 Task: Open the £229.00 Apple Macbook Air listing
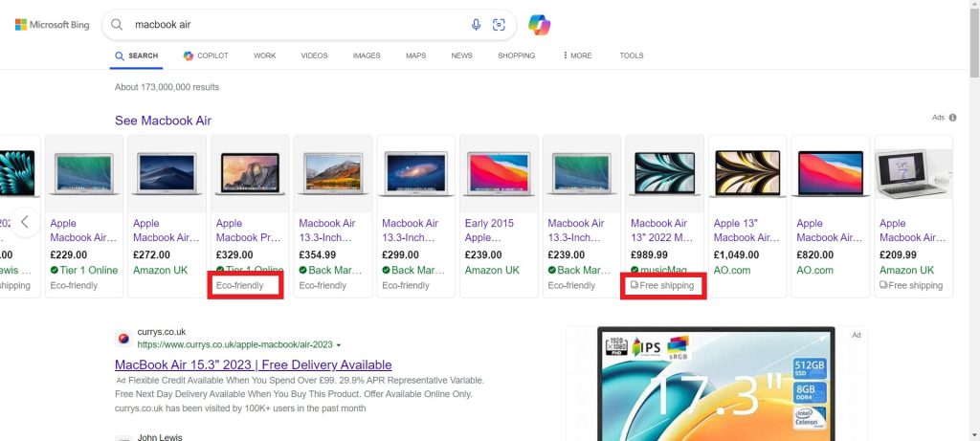pyautogui.click(x=84, y=231)
